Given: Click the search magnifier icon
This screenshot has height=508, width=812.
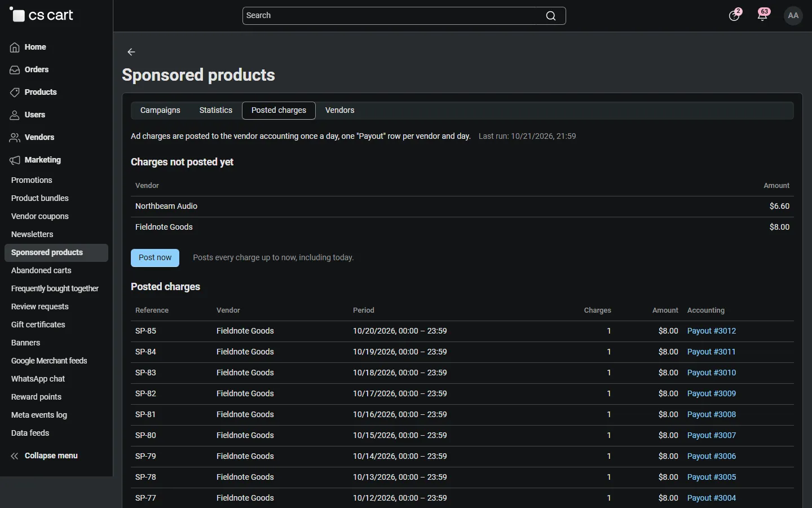Looking at the screenshot, I should (551, 16).
